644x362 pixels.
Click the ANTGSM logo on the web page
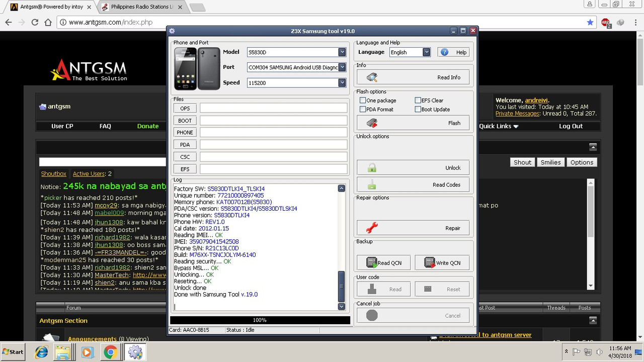point(89,70)
